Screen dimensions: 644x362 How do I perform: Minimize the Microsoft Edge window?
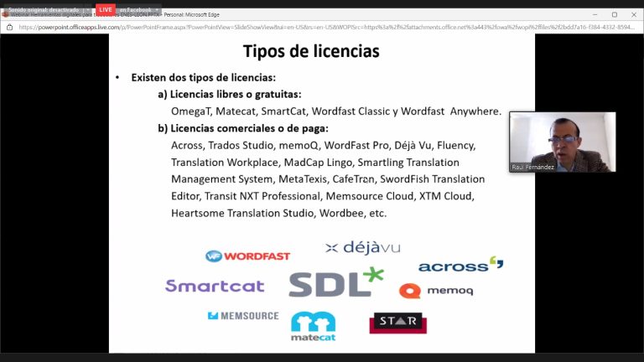click(594, 14)
